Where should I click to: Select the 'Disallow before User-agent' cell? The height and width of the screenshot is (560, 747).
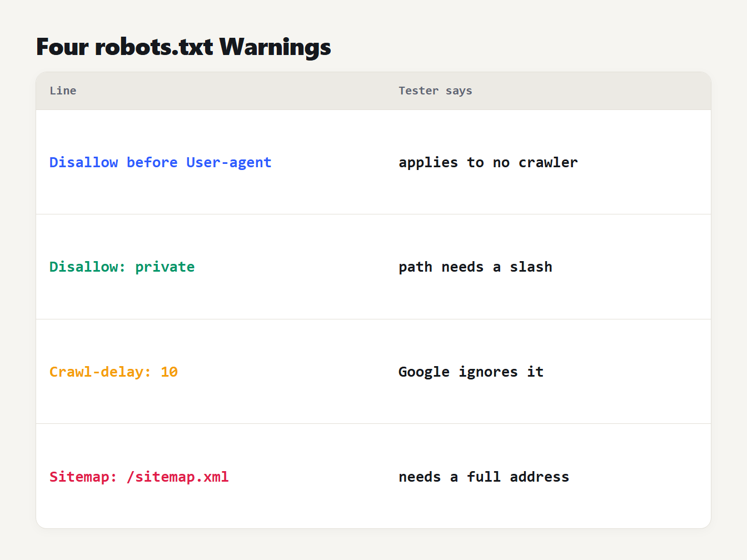click(x=161, y=162)
